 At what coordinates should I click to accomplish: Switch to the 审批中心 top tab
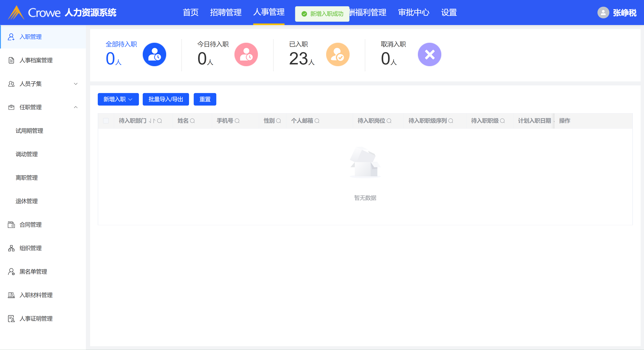click(414, 13)
